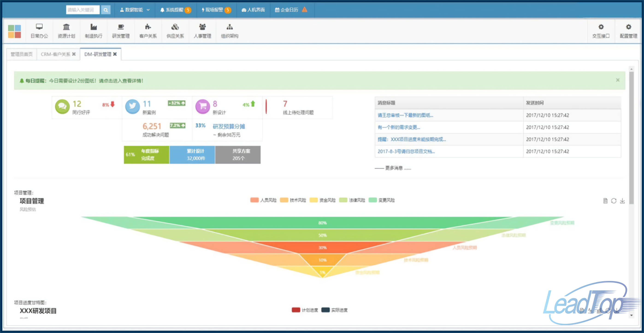This screenshot has height=333, width=644.
Task: Click the 10% funnel segment
Action: click(322, 260)
